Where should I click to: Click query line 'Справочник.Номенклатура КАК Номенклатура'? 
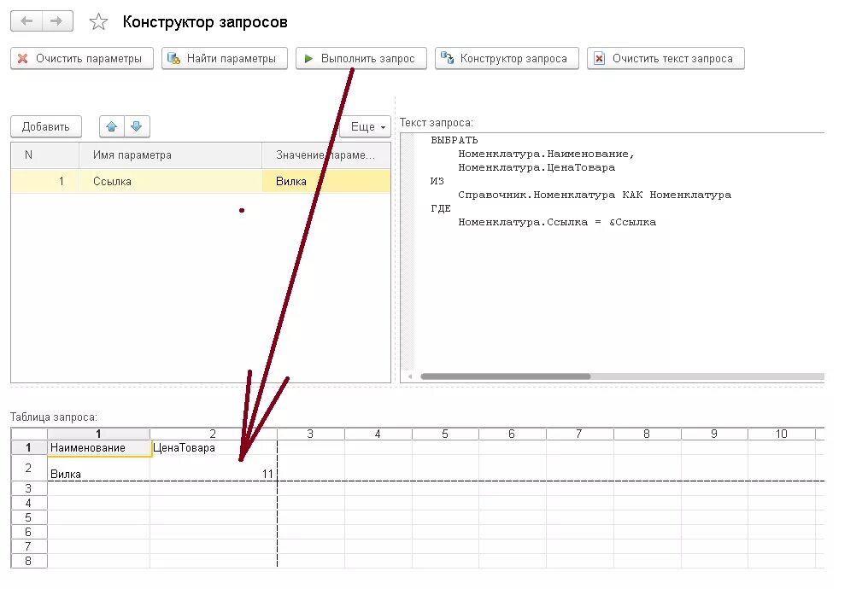[595, 195]
